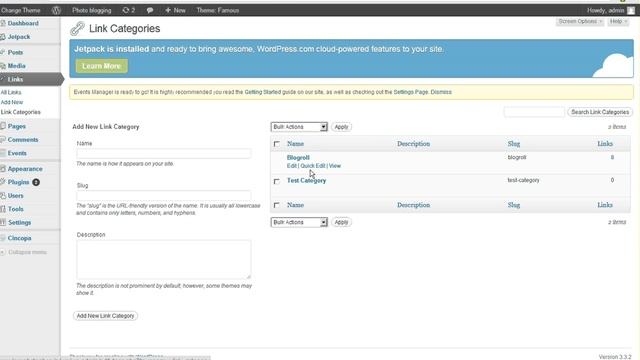Check the Test Category row checkbox
The width and height of the screenshot is (640, 360).
277,181
